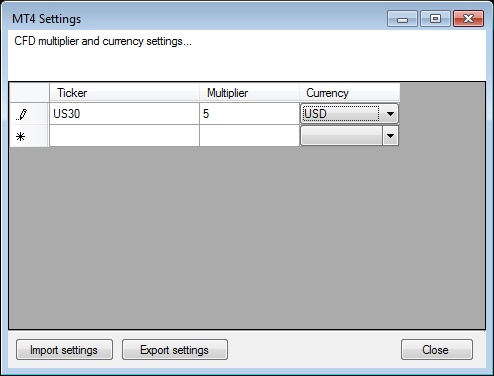The image size is (494, 376).
Task: Close the dialog with the Close button
Action: point(437,350)
